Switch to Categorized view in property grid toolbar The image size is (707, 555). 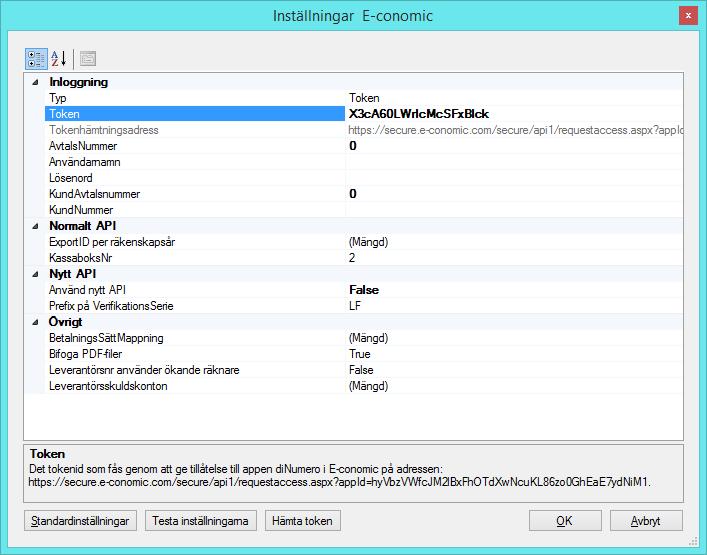(x=36, y=59)
